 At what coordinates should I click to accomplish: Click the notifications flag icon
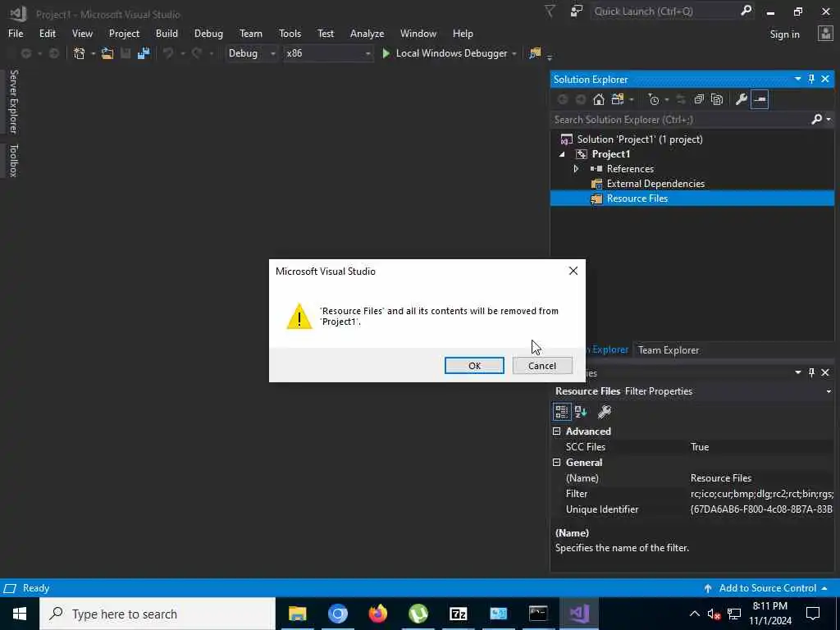[550, 11]
